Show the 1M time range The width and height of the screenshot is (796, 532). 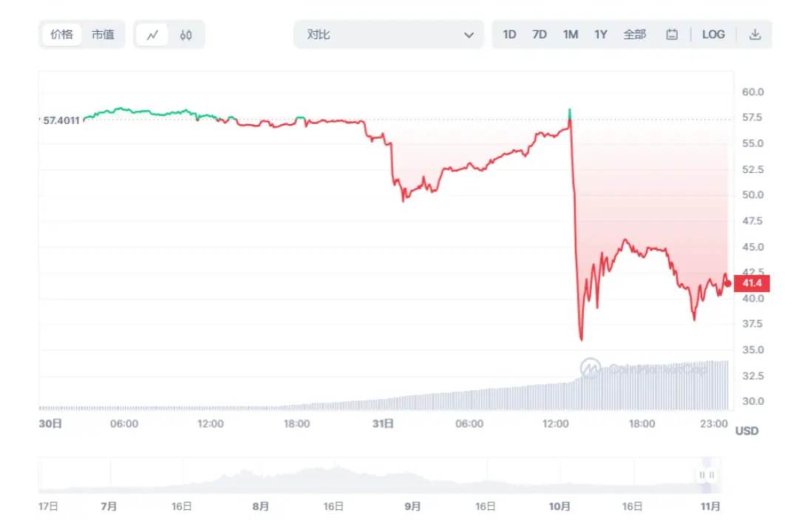pyautogui.click(x=570, y=35)
